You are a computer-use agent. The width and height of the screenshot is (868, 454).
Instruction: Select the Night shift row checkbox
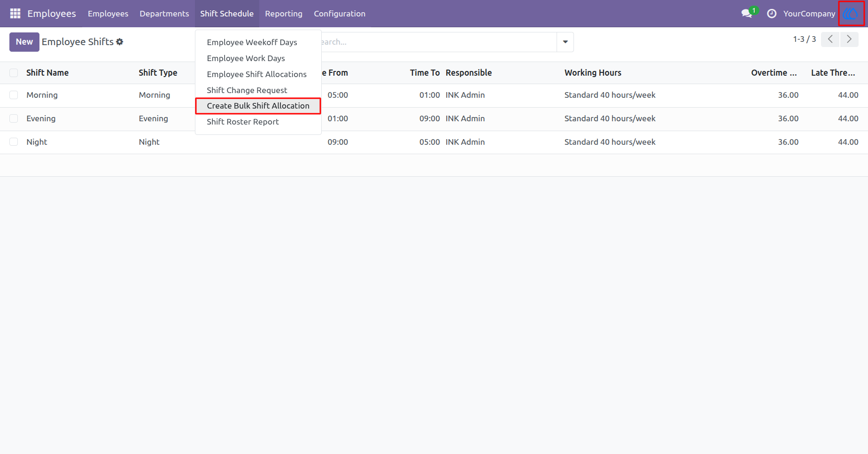(14, 142)
